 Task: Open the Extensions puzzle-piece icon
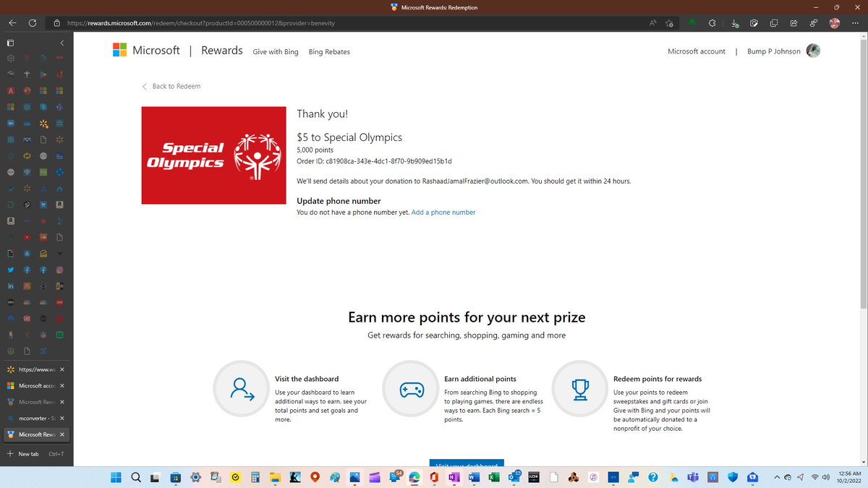point(712,23)
